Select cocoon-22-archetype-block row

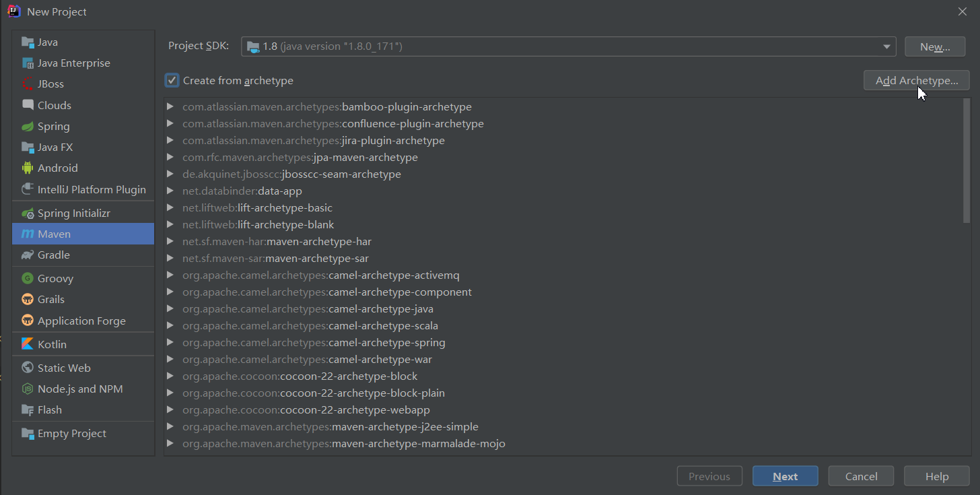coord(563,376)
